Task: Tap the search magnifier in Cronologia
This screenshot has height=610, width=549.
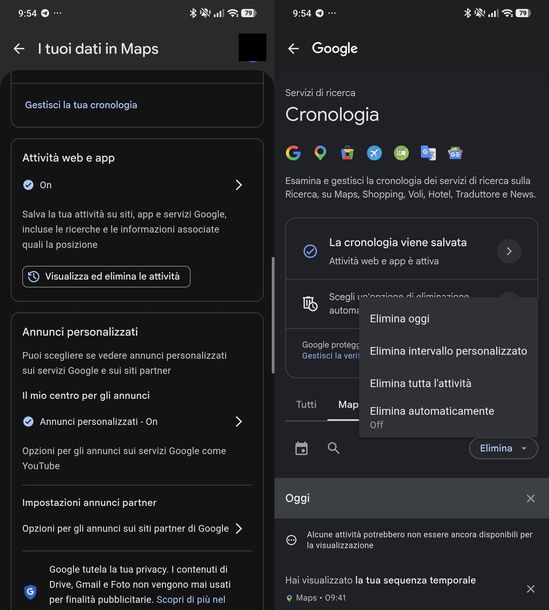Action: 333,448
